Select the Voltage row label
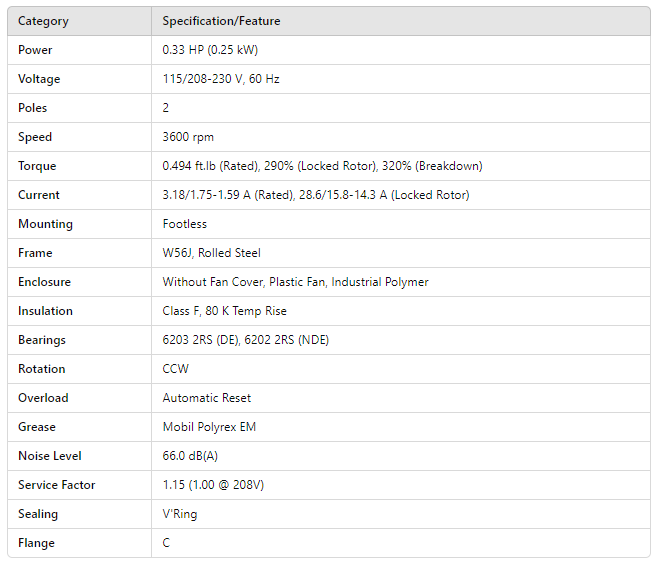Screen dimensions: 657x563 pyautogui.click(x=39, y=79)
